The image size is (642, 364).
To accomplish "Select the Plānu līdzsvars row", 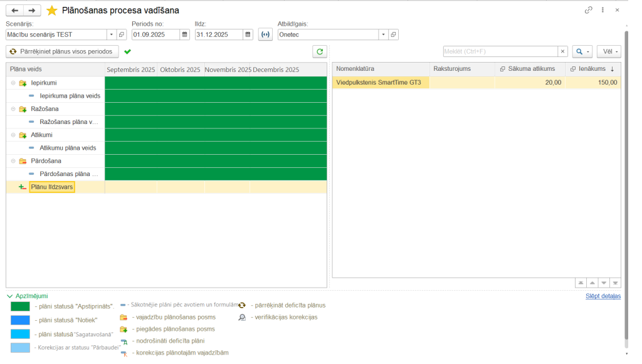I will click(52, 187).
